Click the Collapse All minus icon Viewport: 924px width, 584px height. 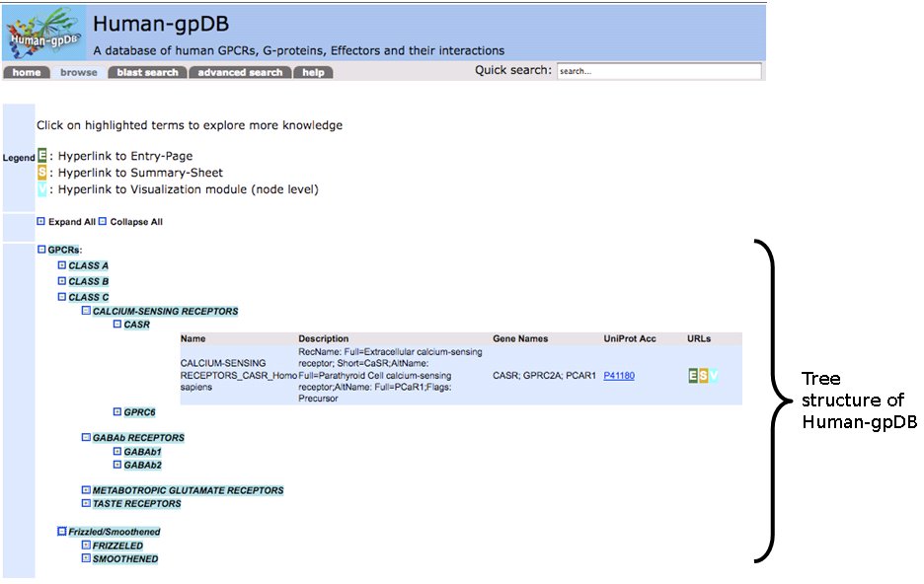click(x=103, y=222)
